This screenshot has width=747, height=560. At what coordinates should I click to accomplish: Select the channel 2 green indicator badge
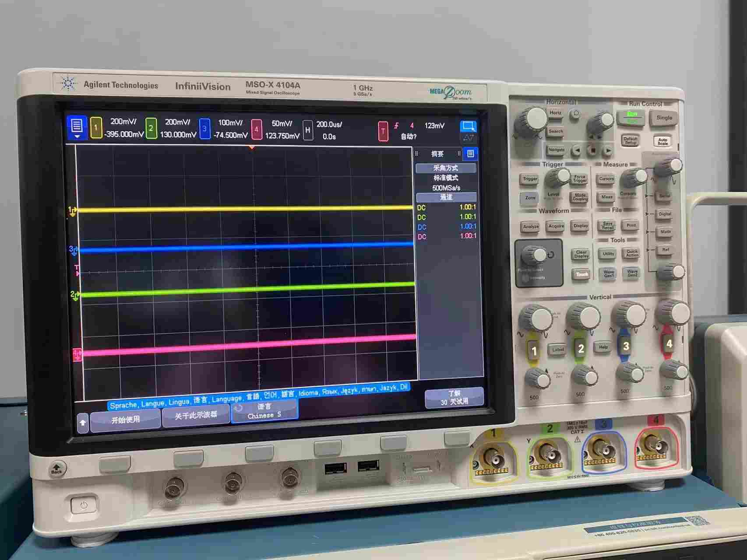coord(151,129)
